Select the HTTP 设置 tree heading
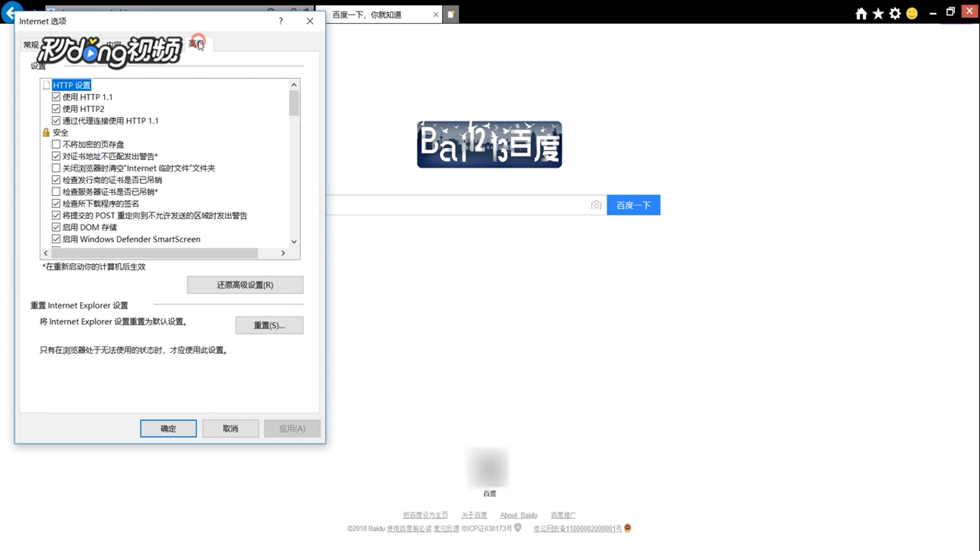 pos(72,85)
